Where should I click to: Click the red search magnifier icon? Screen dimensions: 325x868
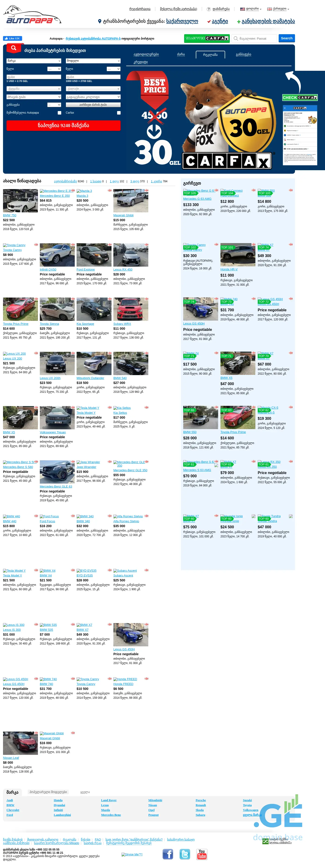[x=14, y=48]
